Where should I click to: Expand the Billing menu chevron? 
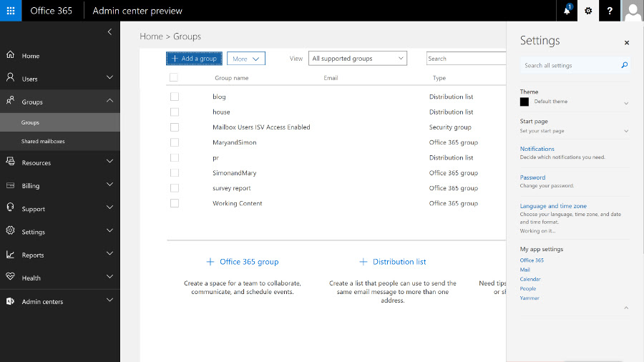(x=109, y=185)
